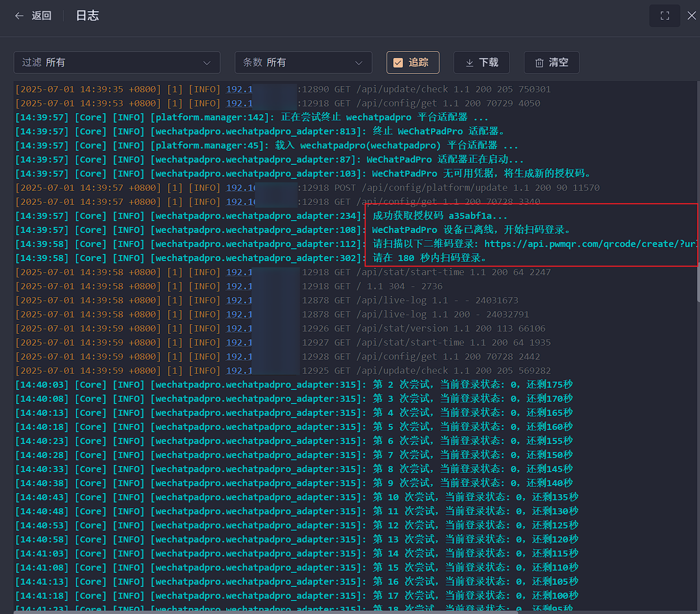Select the log line 第 14 次尝试 还剩115秒
Screen dimensions: 700x614
click(x=297, y=554)
